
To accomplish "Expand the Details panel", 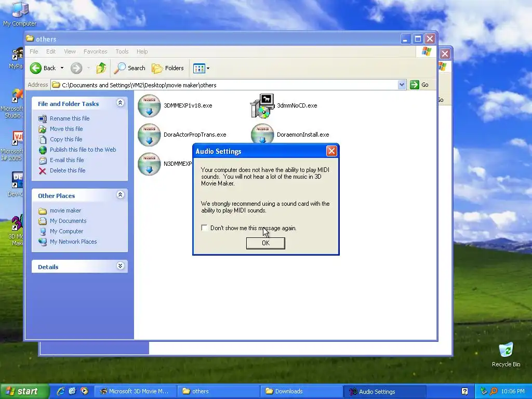I will [120, 265].
